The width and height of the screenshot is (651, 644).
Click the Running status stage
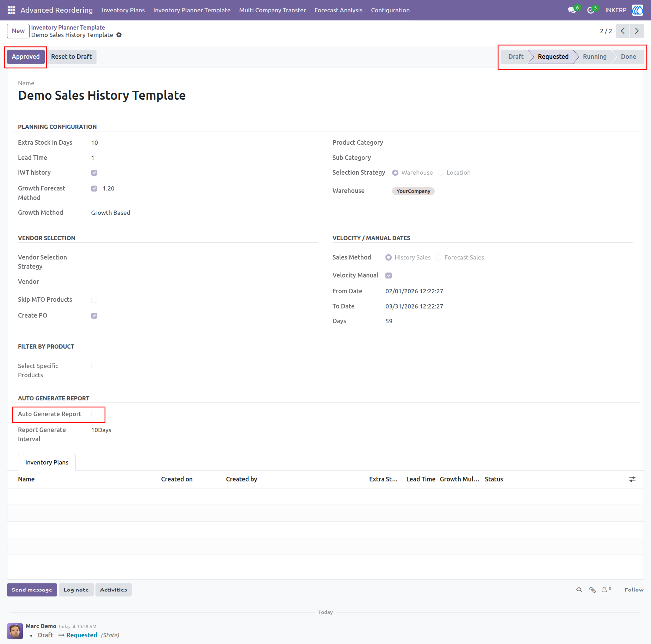[595, 57]
